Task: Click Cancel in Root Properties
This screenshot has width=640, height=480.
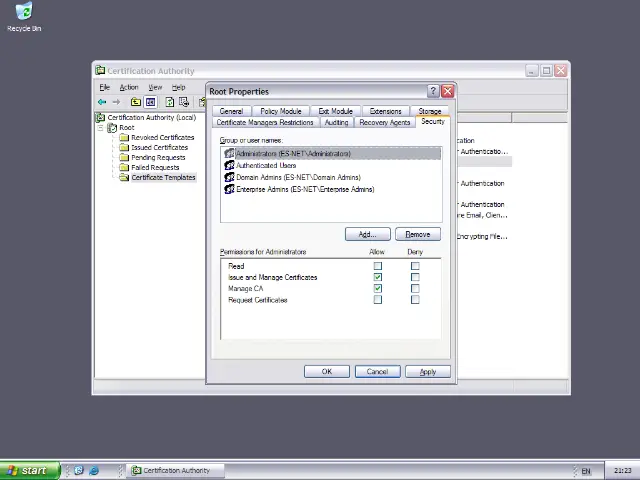Action: 377,371
